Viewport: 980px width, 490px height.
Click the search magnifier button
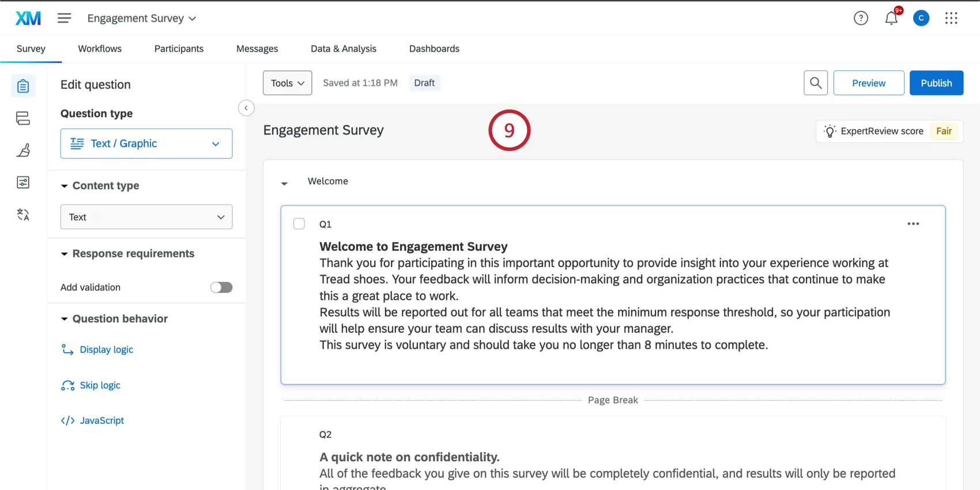pos(816,83)
